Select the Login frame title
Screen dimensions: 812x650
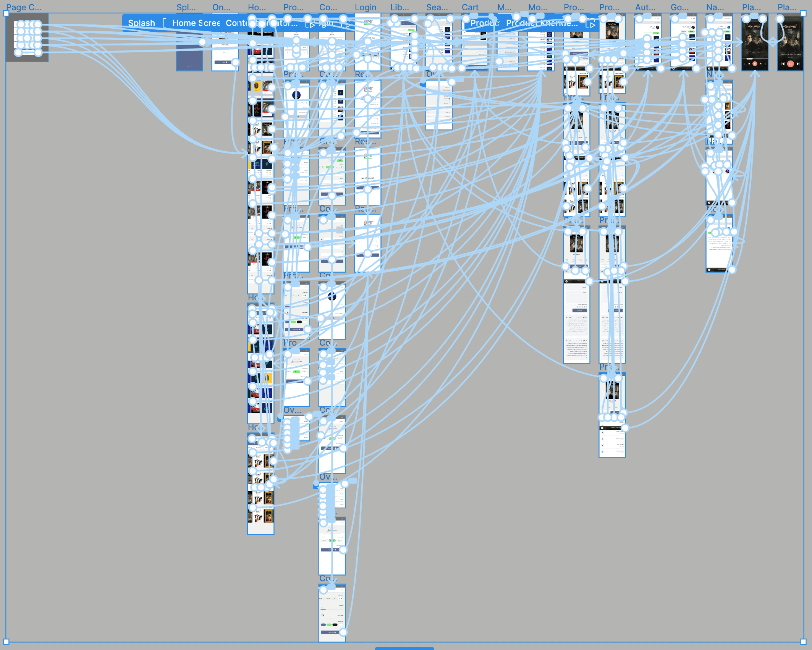[366, 7]
